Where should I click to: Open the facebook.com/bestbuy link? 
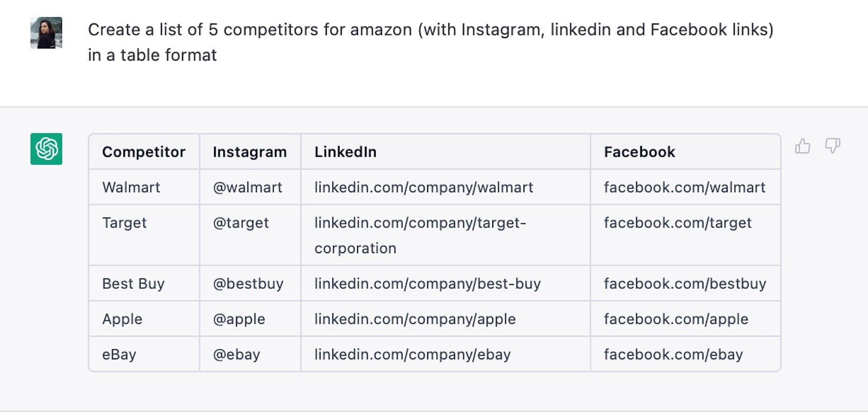685,283
